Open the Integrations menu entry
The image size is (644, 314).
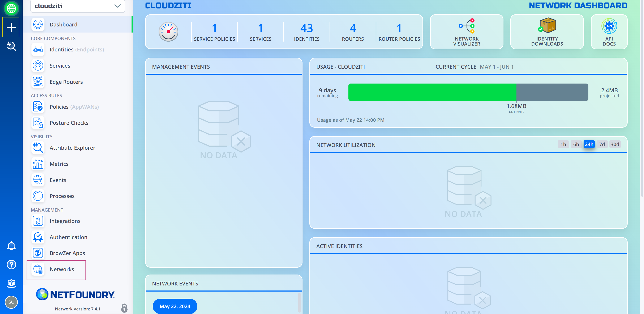point(78,221)
